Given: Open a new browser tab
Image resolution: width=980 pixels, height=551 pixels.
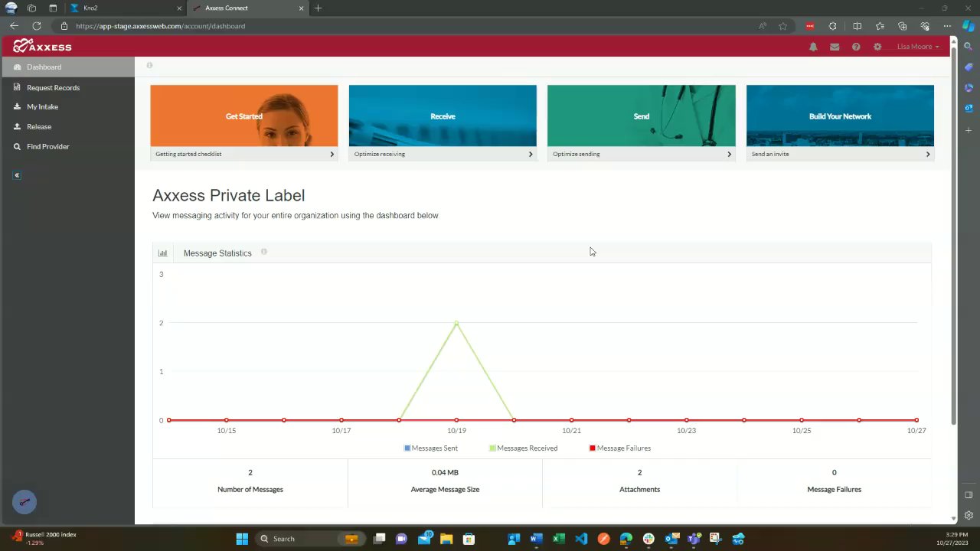Looking at the screenshot, I should coord(318,8).
